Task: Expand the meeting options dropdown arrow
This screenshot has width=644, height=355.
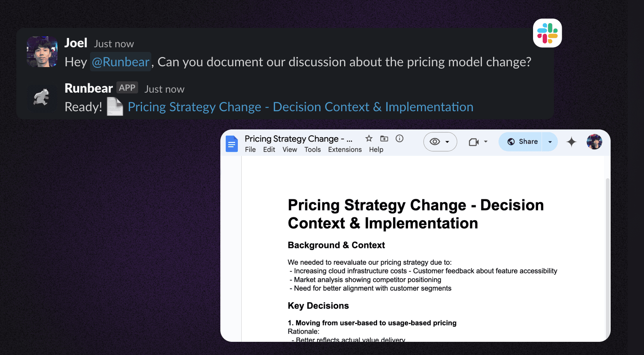Action: click(486, 142)
